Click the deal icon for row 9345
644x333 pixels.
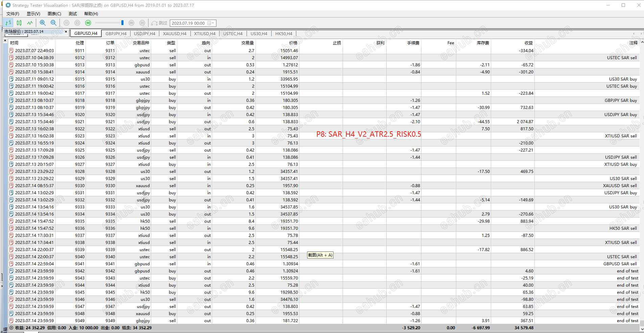(x=11, y=292)
